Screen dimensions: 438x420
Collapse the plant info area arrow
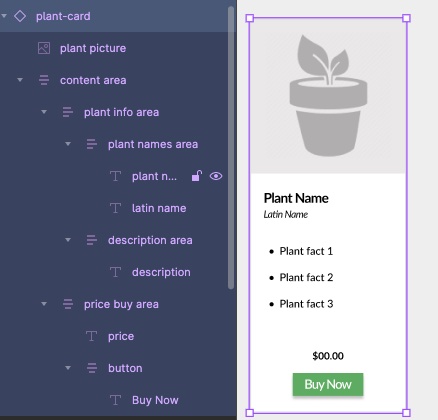pyautogui.click(x=44, y=112)
